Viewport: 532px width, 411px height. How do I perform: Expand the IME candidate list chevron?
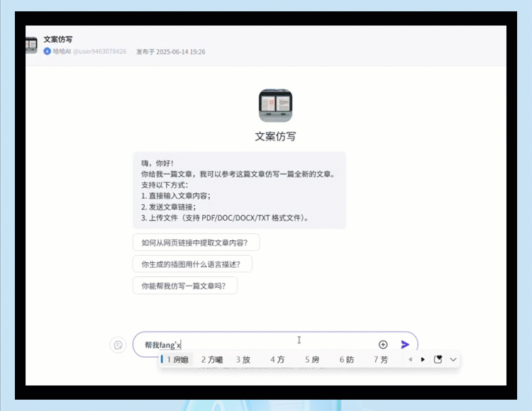click(453, 359)
